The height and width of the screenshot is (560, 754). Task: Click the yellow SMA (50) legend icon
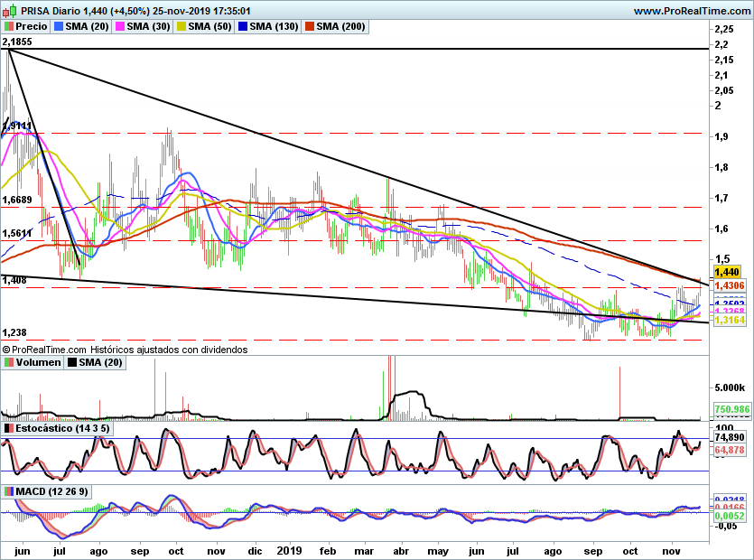coord(181,26)
